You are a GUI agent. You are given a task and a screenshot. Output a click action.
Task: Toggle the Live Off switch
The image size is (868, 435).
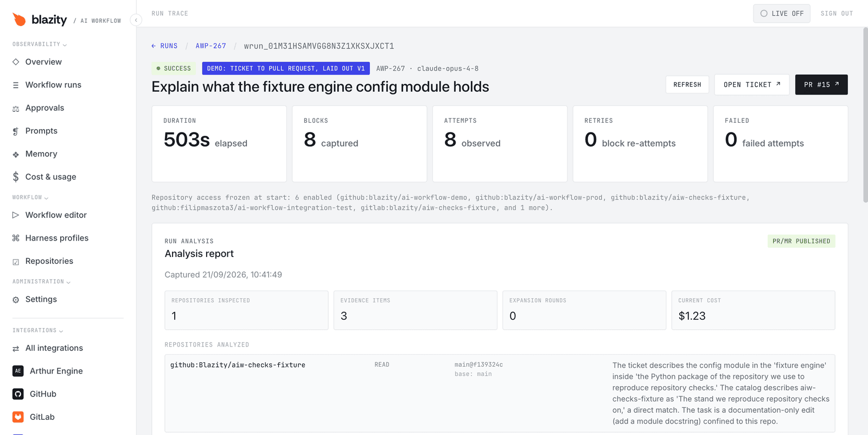pyautogui.click(x=782, y=14)
